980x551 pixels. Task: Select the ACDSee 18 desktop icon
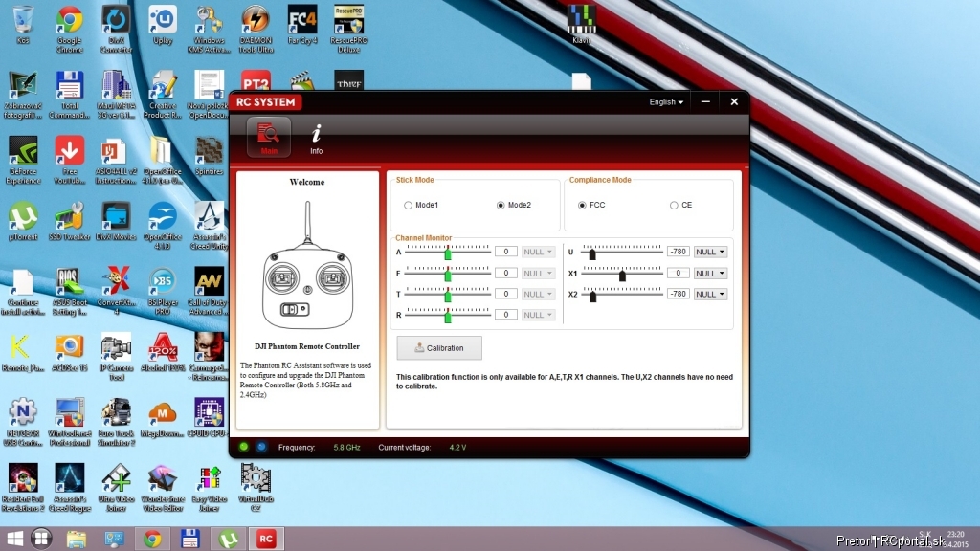(x=69, y=353)
